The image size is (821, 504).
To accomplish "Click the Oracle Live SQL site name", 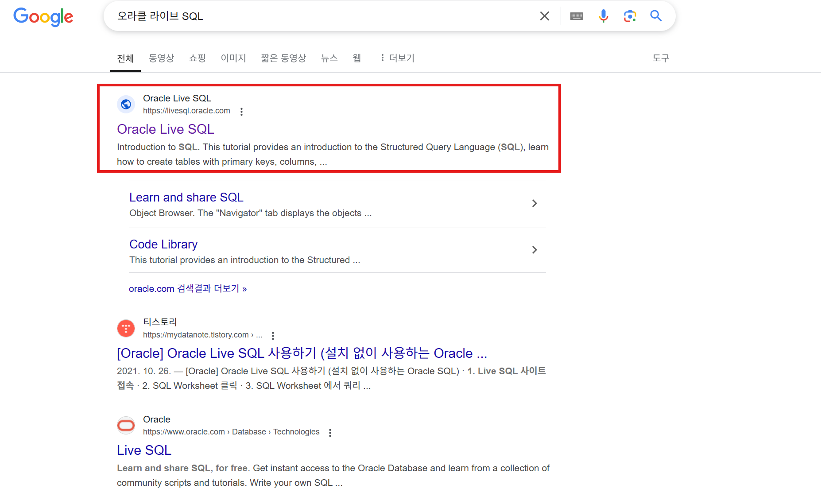I will click(x=177, y=98).
